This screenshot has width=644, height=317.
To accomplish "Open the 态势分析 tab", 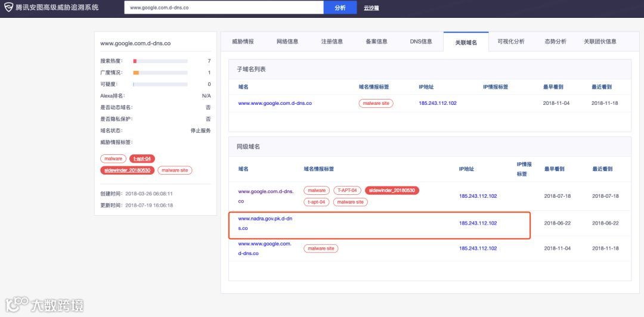I will (555, 42).
